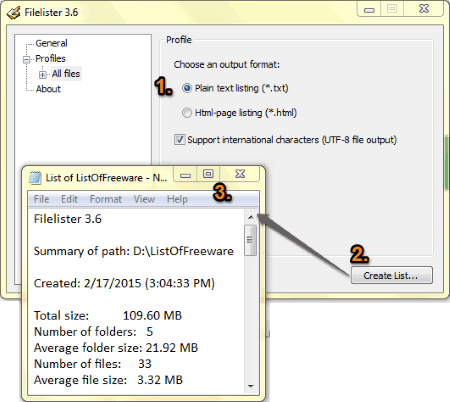The image size is (450, 402).
Task: Open Notepad View menu
Action: pyautogui.click(x=144, y=199)
